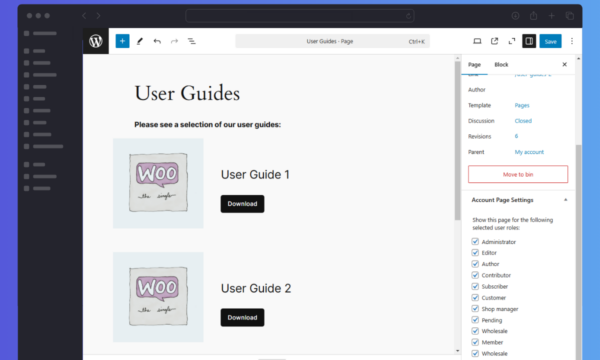Uncheck the Contributor role checkbox
Image resolution: width=600 pixels, height=360 pixels.
[x=475, y=275]
